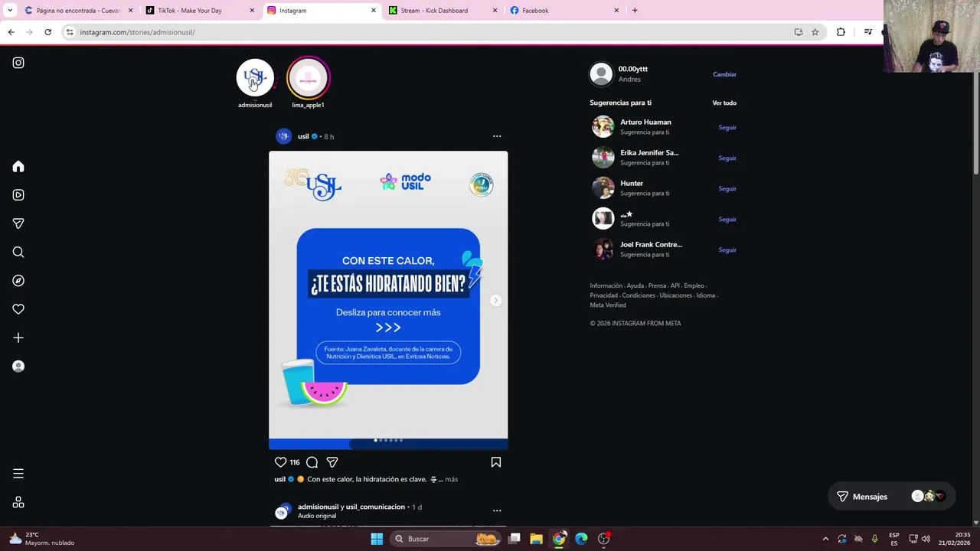Follow Erika Jennifer Sa...
The height and width of the screenshot is (551, 980).
(x=727, y=158)
